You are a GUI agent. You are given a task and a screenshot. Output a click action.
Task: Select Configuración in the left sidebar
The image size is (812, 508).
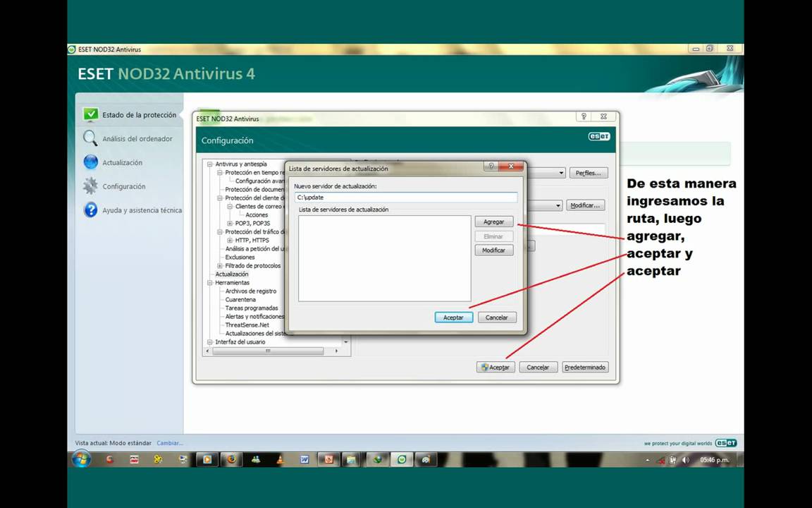(130, 186)
